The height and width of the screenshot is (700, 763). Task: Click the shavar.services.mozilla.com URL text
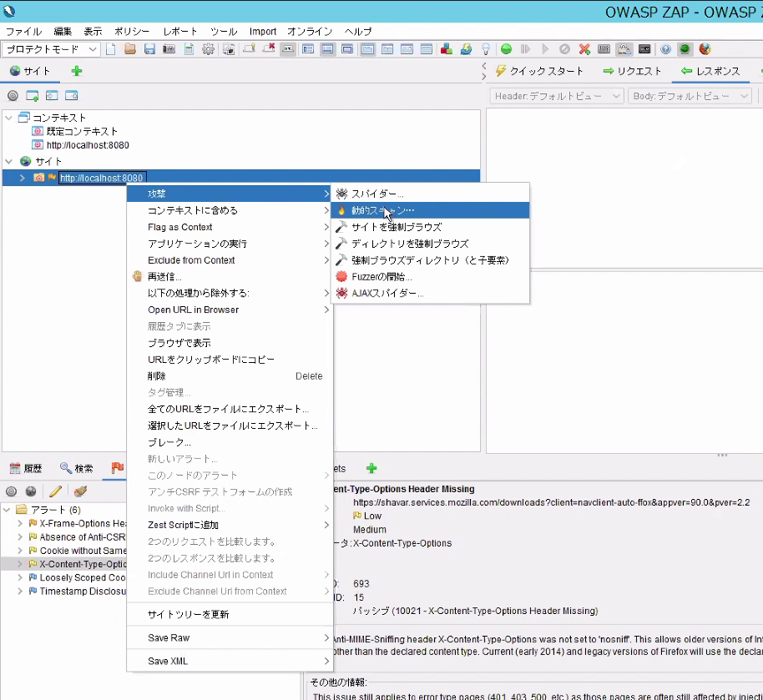pos(551,502)
